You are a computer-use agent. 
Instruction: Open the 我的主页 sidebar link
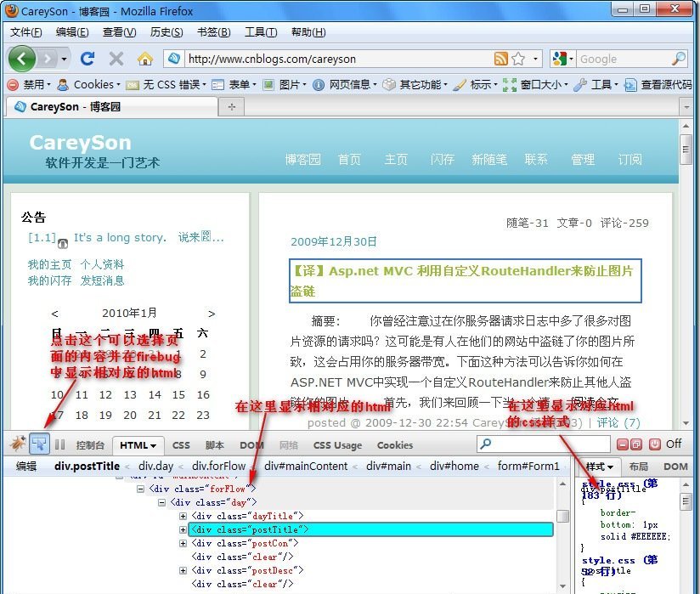pos(49,264)
